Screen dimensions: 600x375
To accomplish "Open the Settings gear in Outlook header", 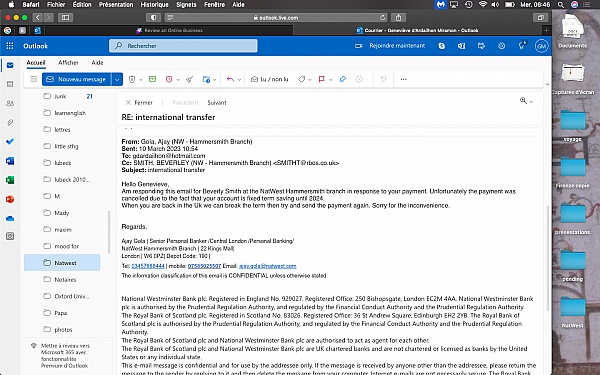I will coord(502,46).
